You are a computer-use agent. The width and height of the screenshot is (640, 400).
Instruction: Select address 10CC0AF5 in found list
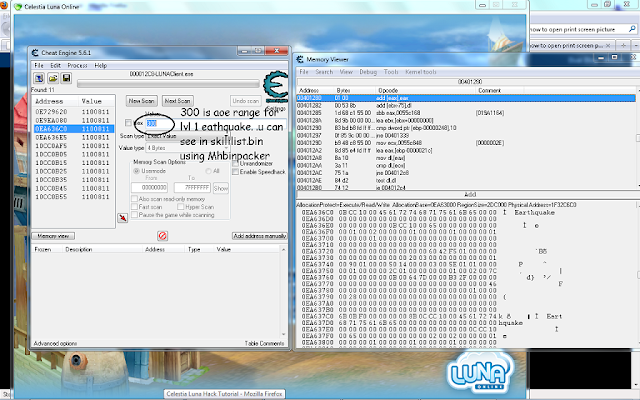(x=73, y=146)
